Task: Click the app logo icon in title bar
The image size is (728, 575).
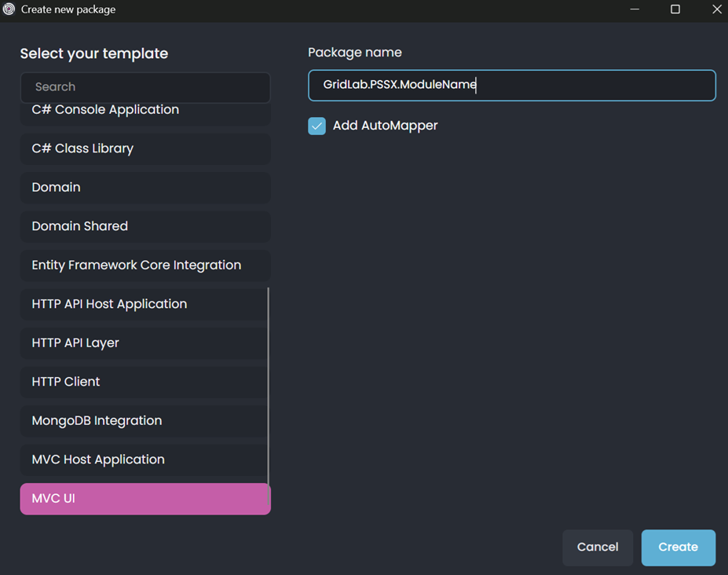Action: click(9, 9)
